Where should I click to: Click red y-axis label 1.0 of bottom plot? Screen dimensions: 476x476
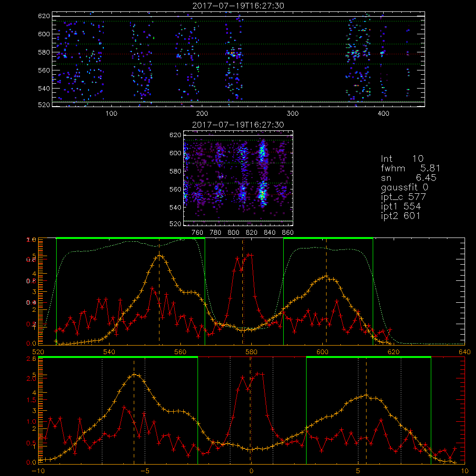[31, 422]
